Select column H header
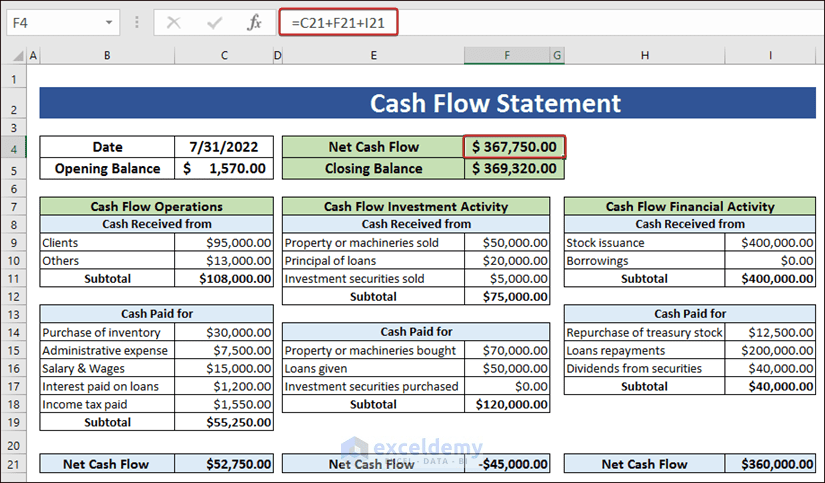 click(645, 55)
